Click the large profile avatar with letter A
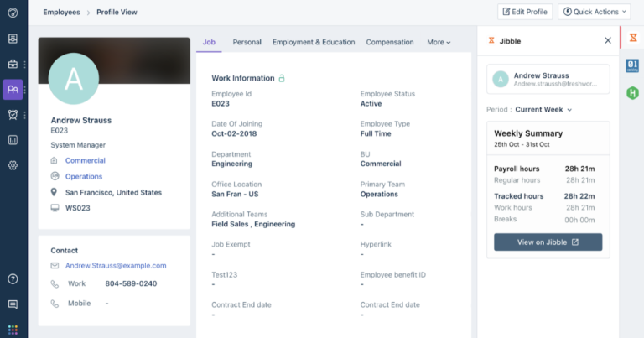Viewport: 644px width, 338px height. (74, 79)
